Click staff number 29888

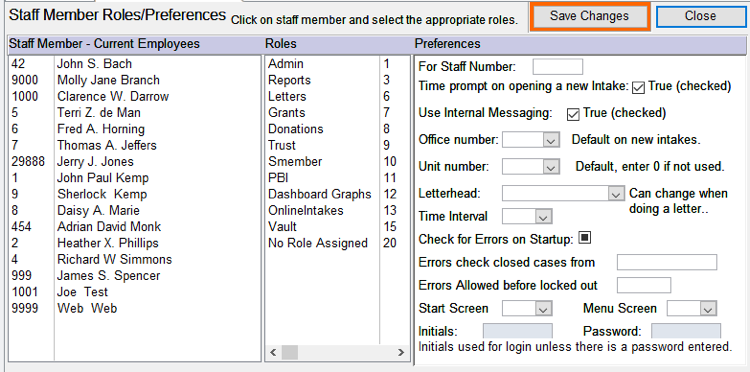(28, 162)
